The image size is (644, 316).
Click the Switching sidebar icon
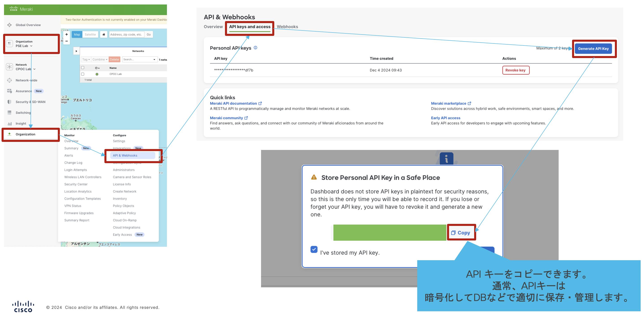(x=9, y=113)
